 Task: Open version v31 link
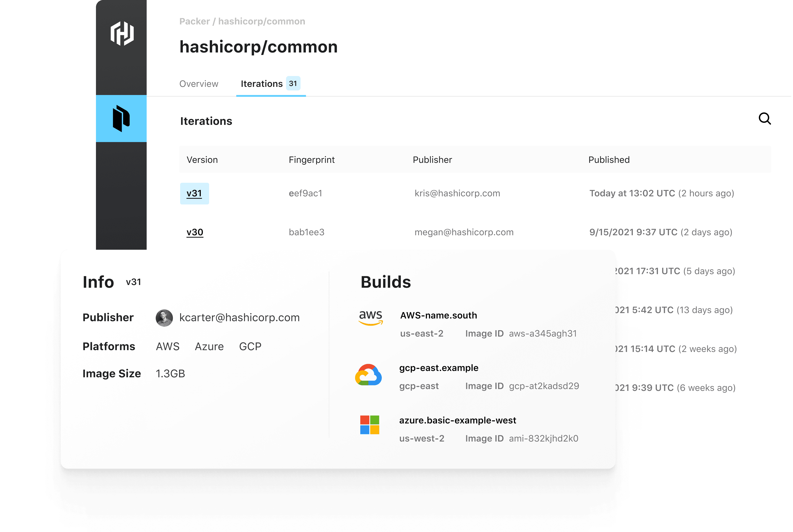coord(194,193)
